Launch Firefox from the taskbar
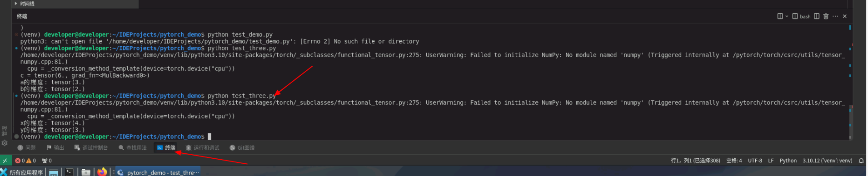The height and width of the screenshot is (176, 868). 102,172
